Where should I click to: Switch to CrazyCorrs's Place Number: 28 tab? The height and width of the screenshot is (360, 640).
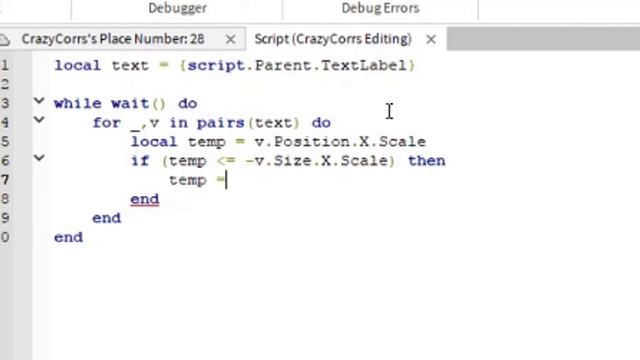click(x=113, y=39)
